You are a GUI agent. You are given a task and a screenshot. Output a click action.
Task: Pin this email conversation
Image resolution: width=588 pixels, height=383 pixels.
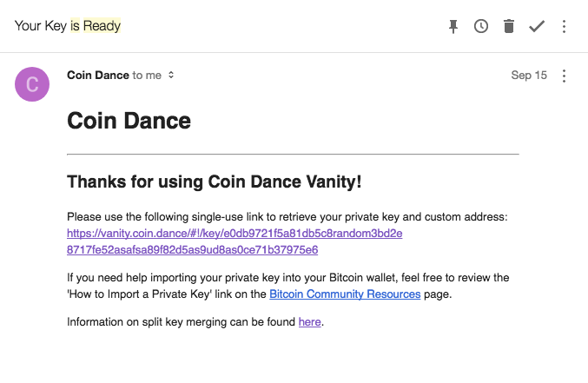(x=453, y=26)
